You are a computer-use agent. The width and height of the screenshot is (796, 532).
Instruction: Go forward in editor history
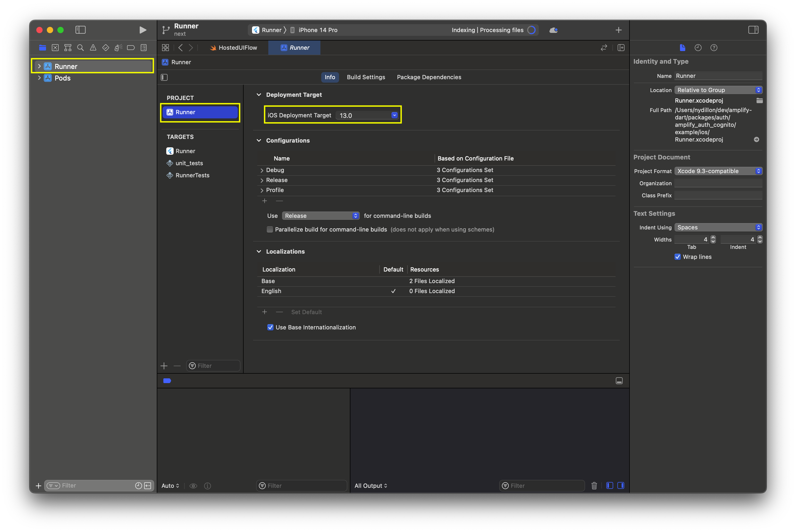tap(191, 48)
